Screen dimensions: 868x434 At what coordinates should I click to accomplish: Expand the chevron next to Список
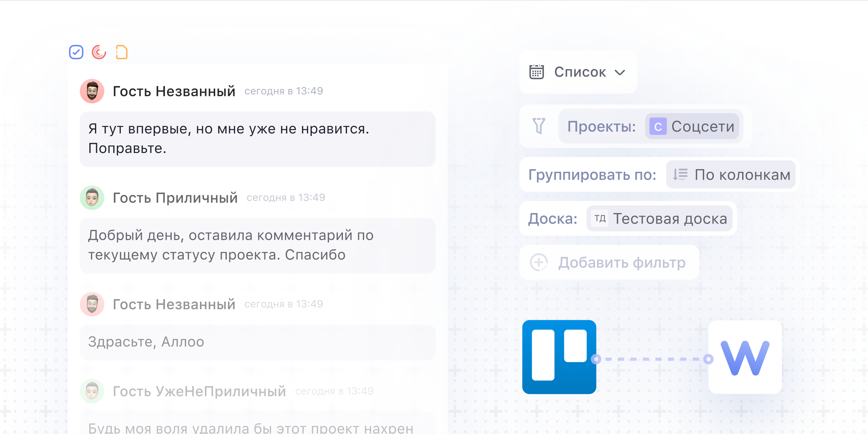(620, 72)
